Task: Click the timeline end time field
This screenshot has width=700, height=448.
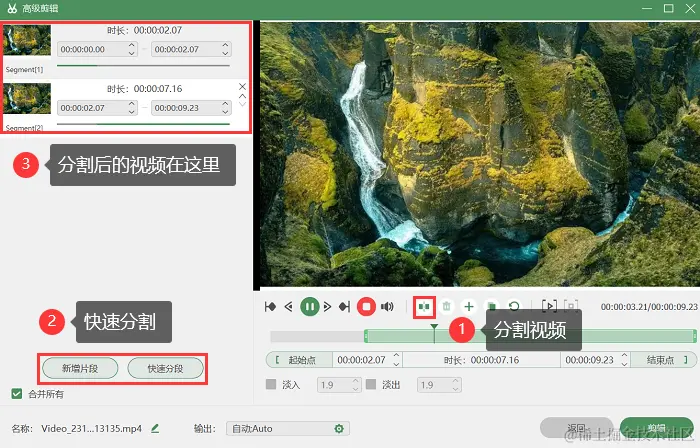Action: [x=595, y=360]
